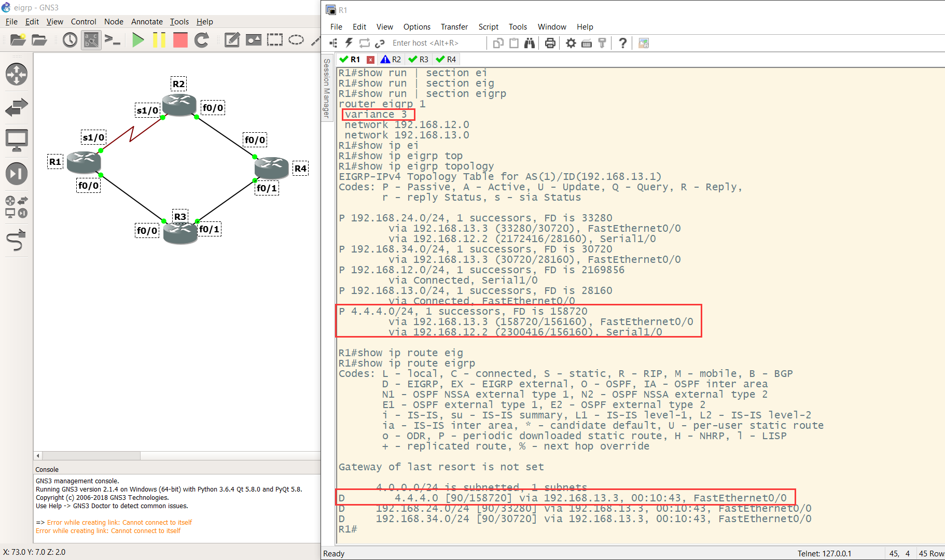Screen dimensions: 945x560
Task: Open SecureCRT session options gear icon
Action: 571,43
